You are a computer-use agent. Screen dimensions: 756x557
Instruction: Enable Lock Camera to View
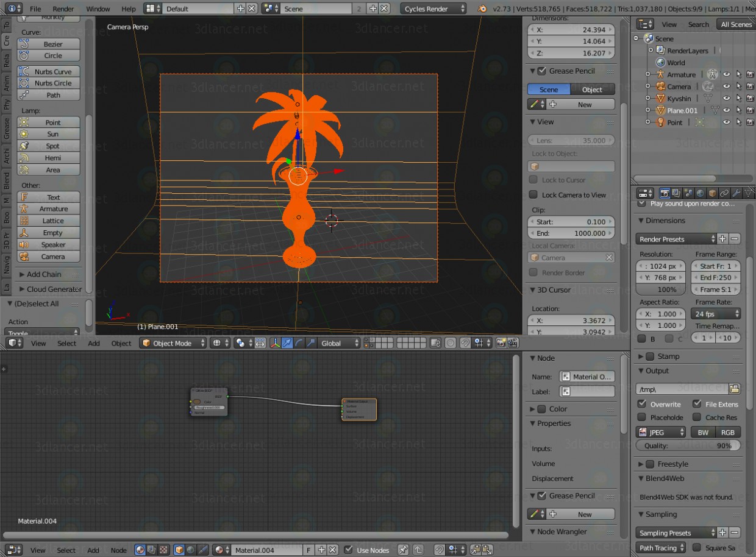tap(533, 195)
